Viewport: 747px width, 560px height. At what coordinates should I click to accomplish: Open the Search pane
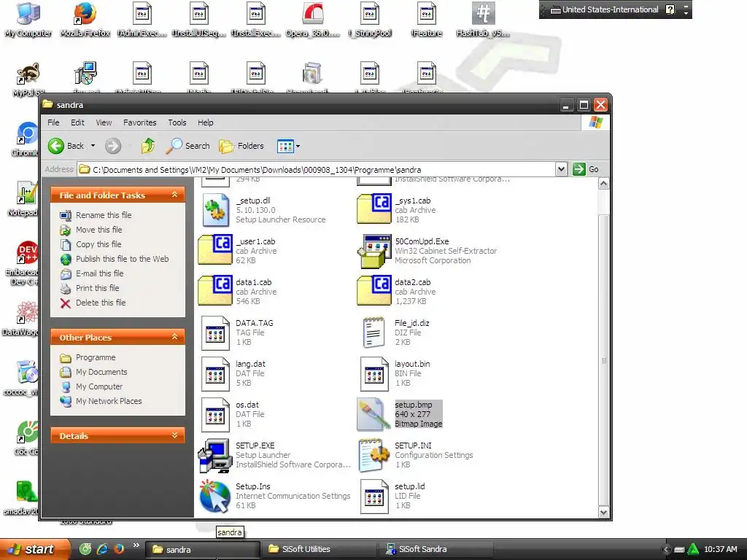tap(187, 146)
